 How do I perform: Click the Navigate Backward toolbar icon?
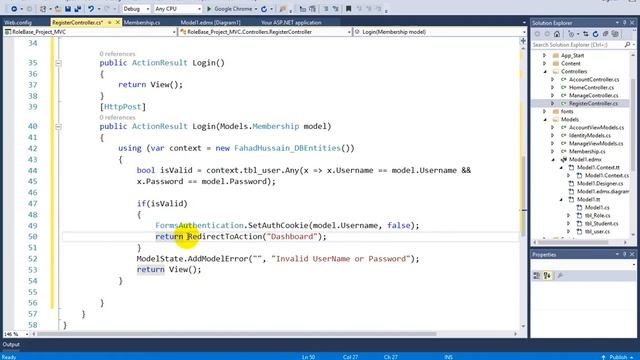point(14,9)
